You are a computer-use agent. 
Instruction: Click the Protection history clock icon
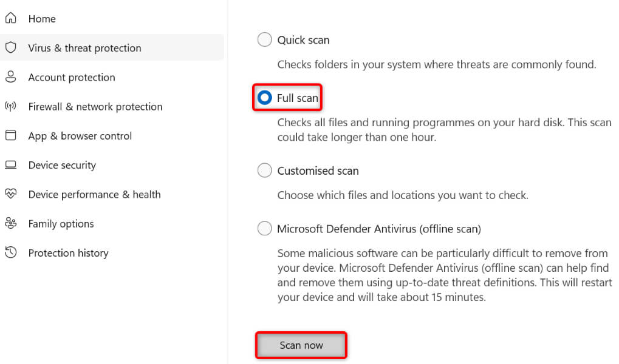click(10, 252)
